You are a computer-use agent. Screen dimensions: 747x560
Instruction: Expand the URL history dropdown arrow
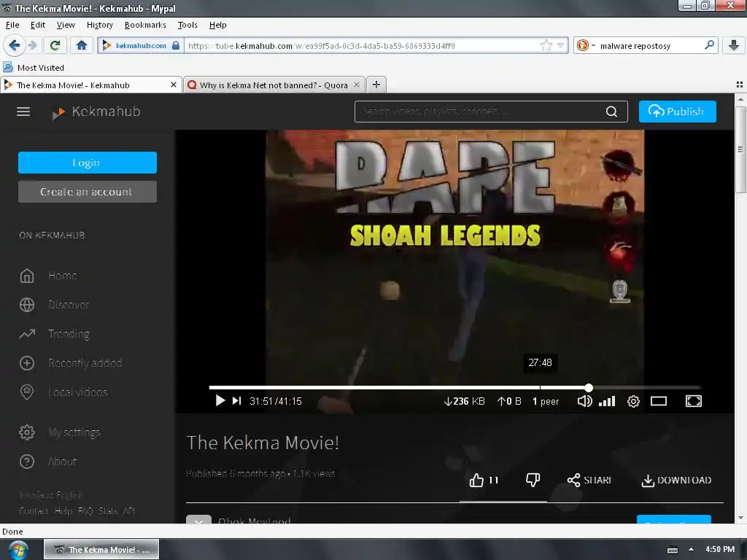tap(561, 46)
